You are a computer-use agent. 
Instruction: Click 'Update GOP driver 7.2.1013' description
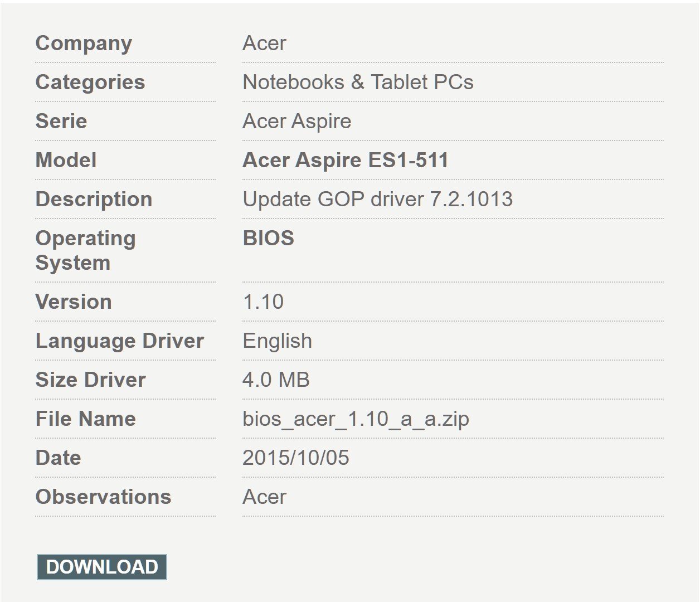(x=378, y=200)
